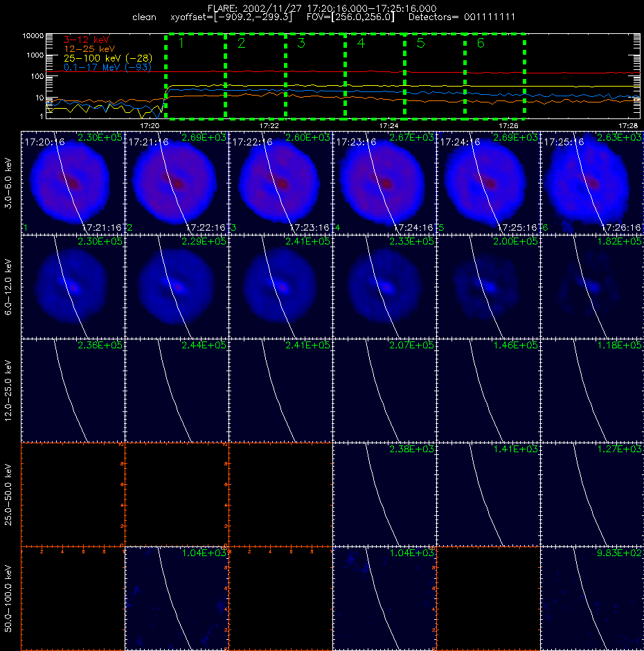Click the '25.0-50.0 keV' row label

(8, 494)
